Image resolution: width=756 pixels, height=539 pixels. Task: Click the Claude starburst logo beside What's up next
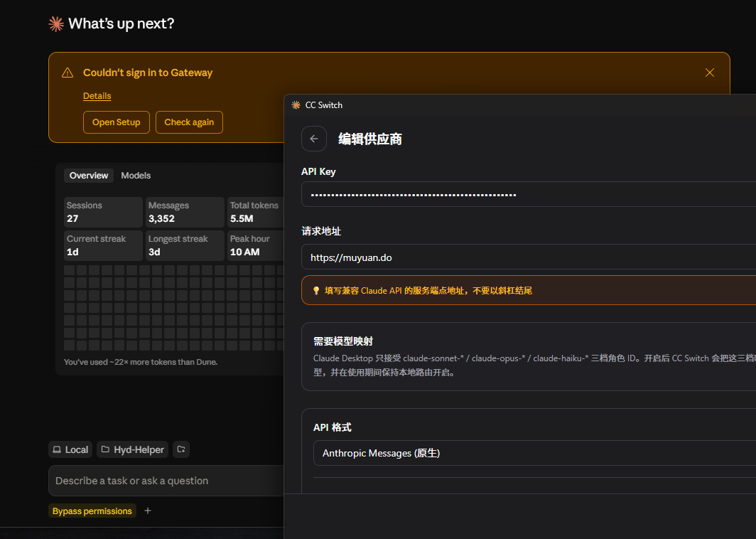[x=56, y=23]
